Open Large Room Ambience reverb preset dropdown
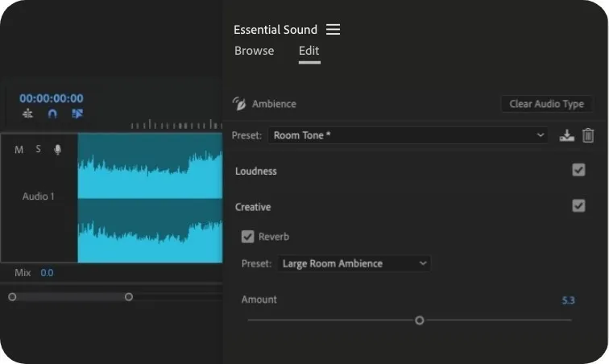 pos(354,263)
